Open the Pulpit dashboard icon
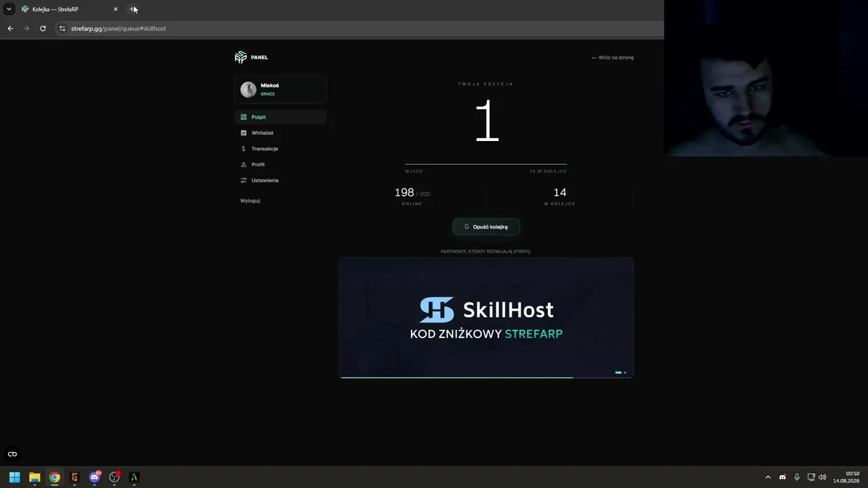This screenshot has width=868, height=488. point(243,117)
